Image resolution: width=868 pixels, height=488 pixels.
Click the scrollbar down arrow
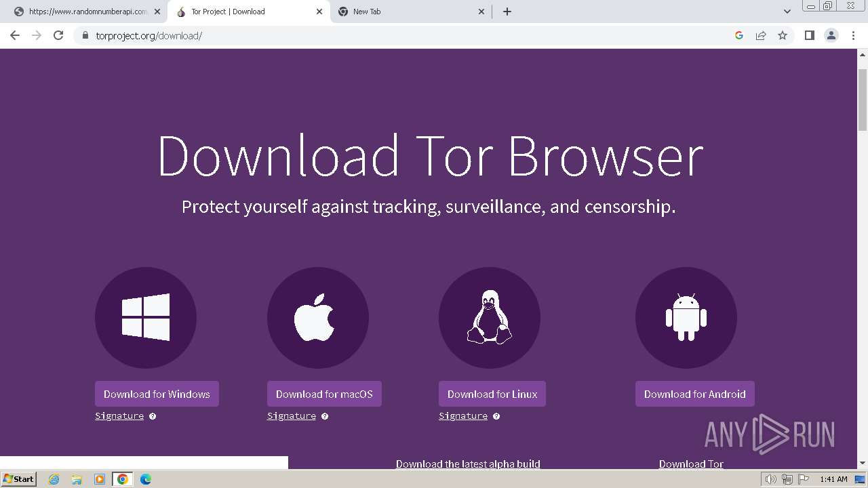[863, 464]
